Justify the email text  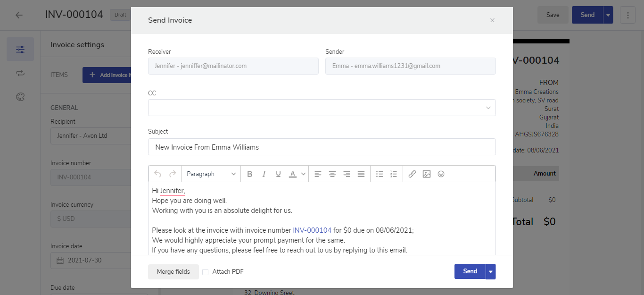coord(361,174)
